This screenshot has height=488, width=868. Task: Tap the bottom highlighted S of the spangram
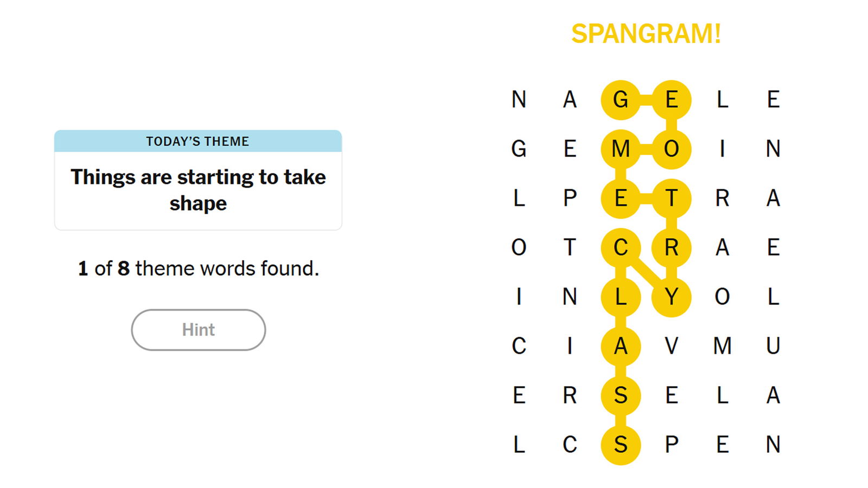(x=621, y=445)
